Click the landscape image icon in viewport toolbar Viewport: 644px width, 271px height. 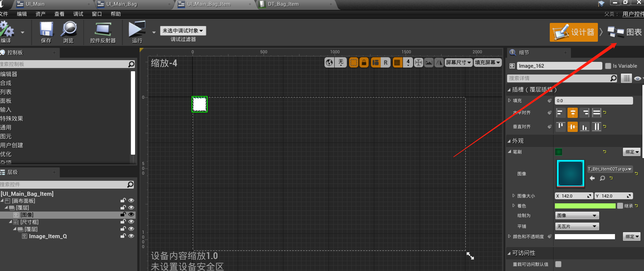coord(429,63)
